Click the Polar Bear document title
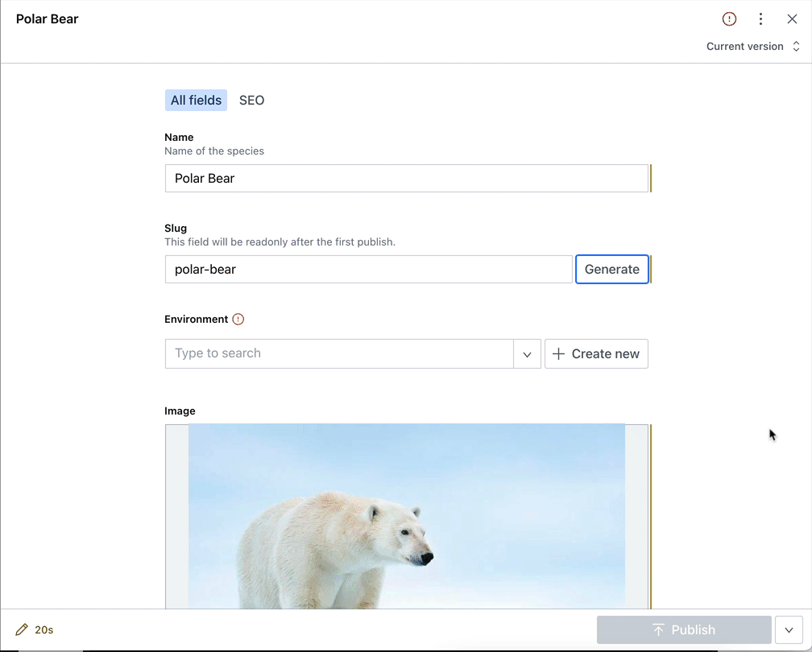812x652 pixels. (x=47, y=19)
